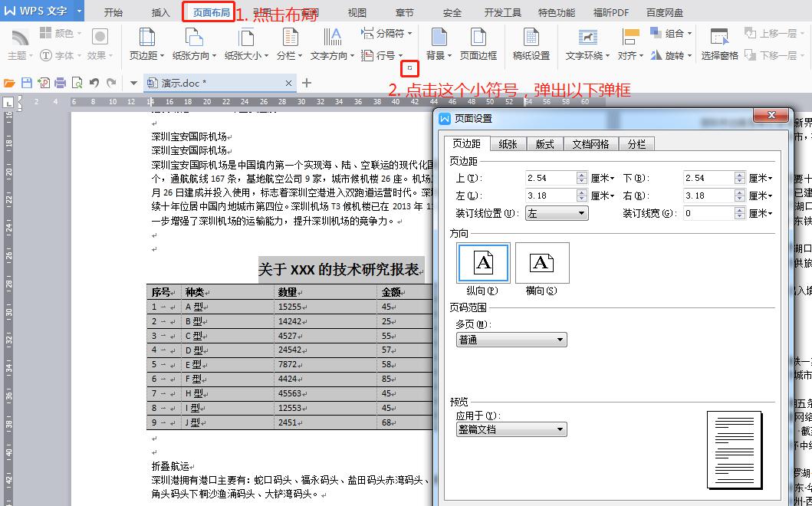Open the unit dropdown beside bottom margin
The width and height of the screenshot is (812, 506).
pyautogui.click(x=761, y=178)
